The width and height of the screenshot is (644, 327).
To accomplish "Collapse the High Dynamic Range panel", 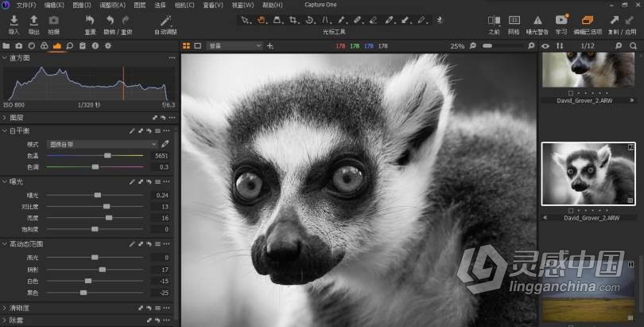I will pyautogui.click(x=4, y=244).
